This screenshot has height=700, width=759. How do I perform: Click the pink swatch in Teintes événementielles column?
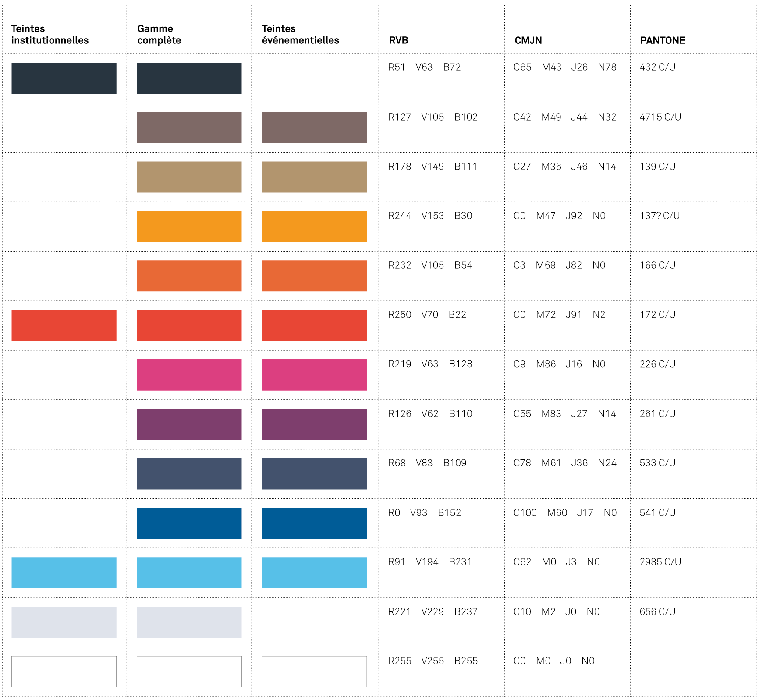tap(314, 375)
